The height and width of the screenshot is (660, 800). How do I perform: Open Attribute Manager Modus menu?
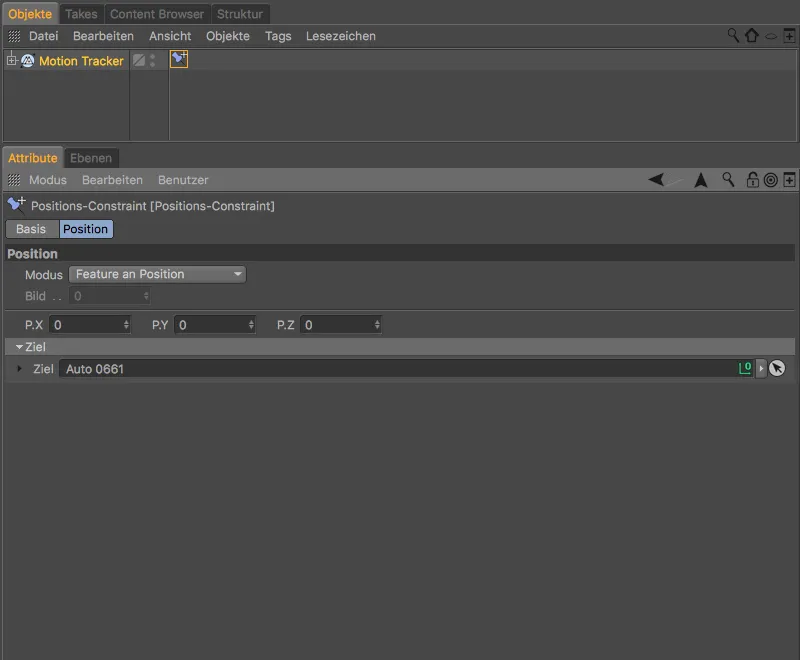point(48,180)
